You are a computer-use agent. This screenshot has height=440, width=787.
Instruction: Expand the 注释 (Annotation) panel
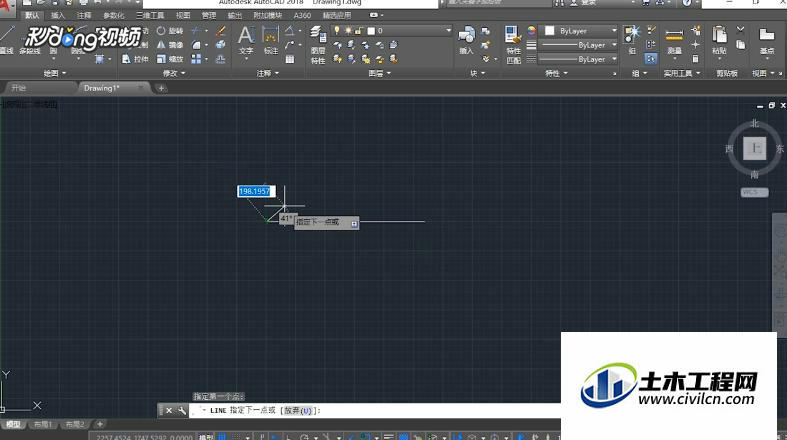coord(267,73)
